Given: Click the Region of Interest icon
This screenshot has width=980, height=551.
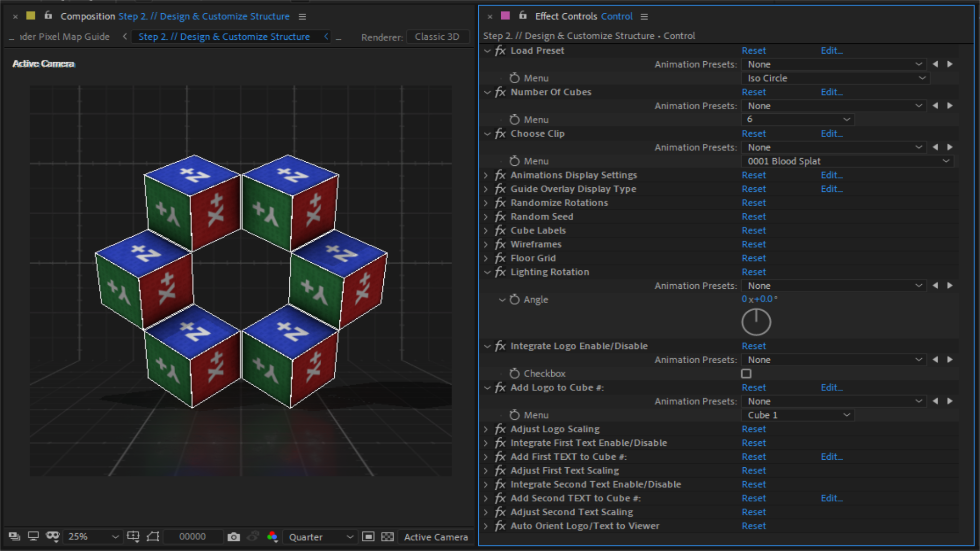Looking at the screenshot, I should click(x=368, y=537).
